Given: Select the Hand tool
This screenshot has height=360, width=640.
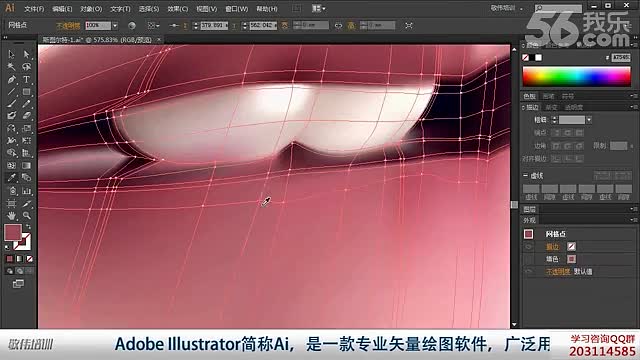Looking at the screenshot, I should click(11, 215).
